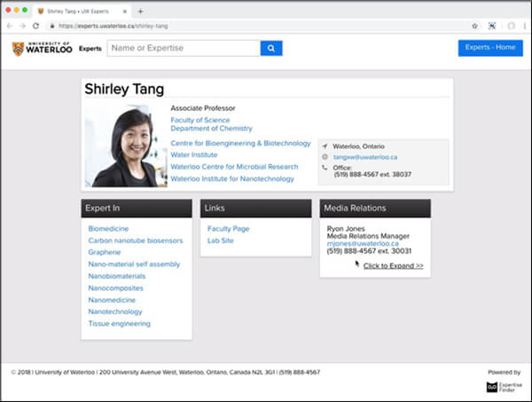
Task: Select Tissue engineering expertise link
Action: 119,324
